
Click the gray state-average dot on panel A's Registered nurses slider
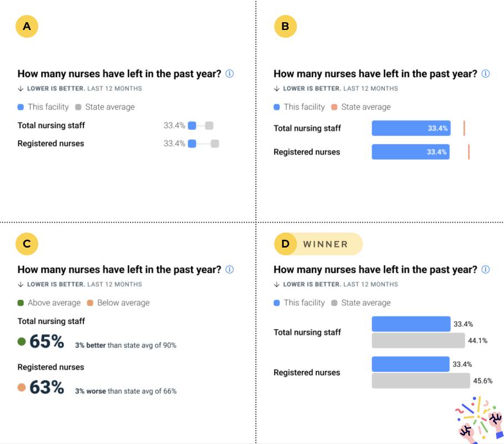pyautogui.click(x=215, y=144)
